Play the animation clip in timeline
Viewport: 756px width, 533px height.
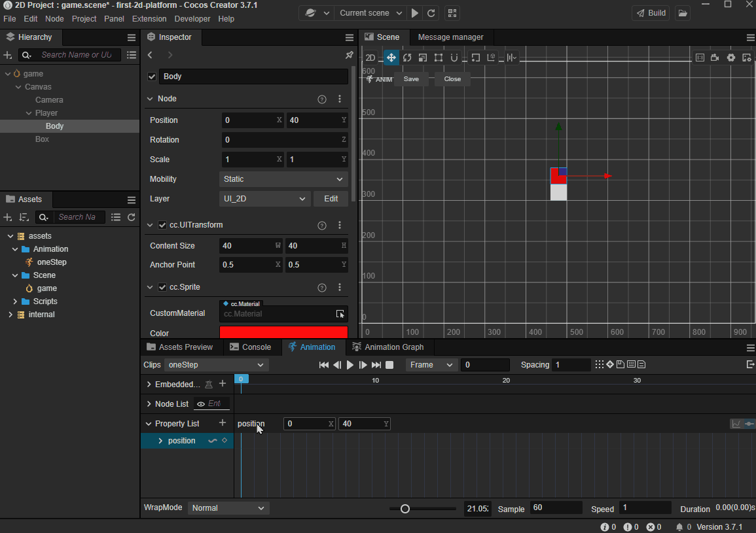click(x=350, y=365)
